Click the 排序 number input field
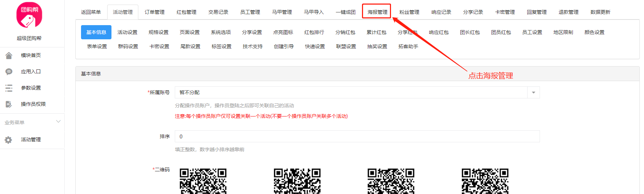The image size is (644, 194). (357, 136)
